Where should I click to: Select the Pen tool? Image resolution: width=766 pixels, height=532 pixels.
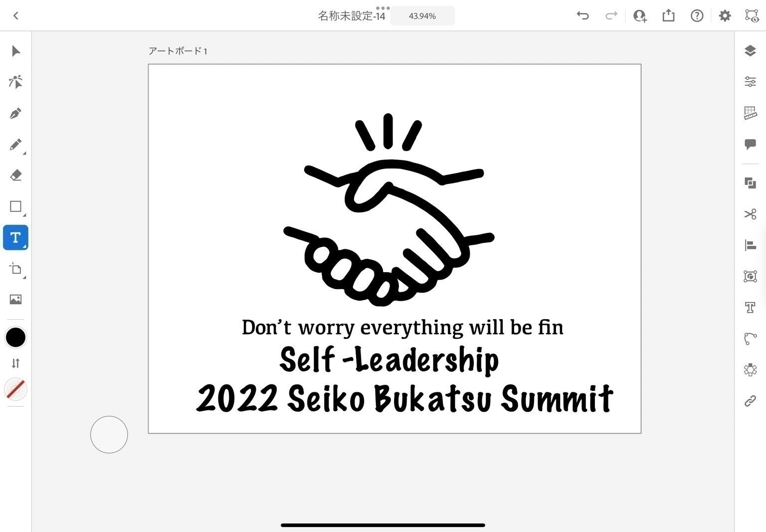point(15,113)
